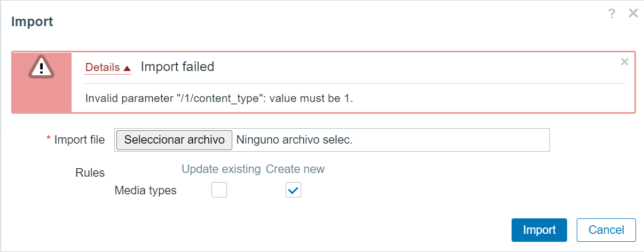The height and width of the screenshot is (252, 644).
Task: Click the help question mark icon
Action: point(612,14)
